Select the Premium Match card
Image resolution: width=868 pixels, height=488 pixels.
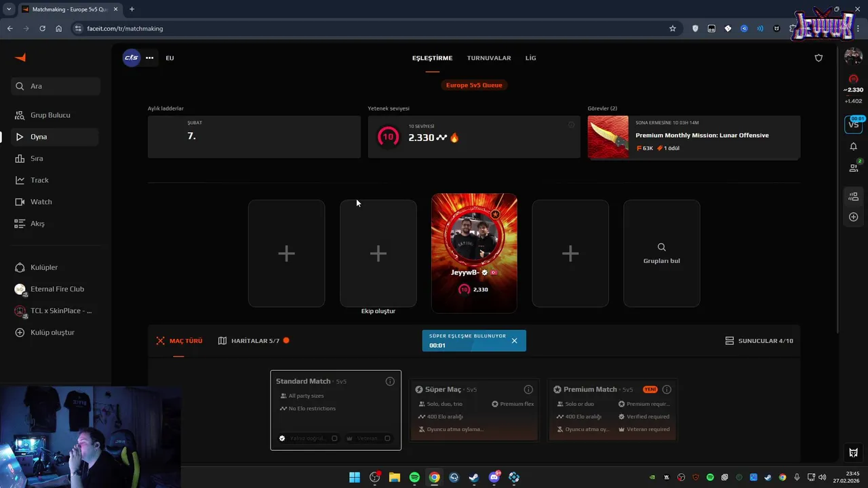(612, 410)
